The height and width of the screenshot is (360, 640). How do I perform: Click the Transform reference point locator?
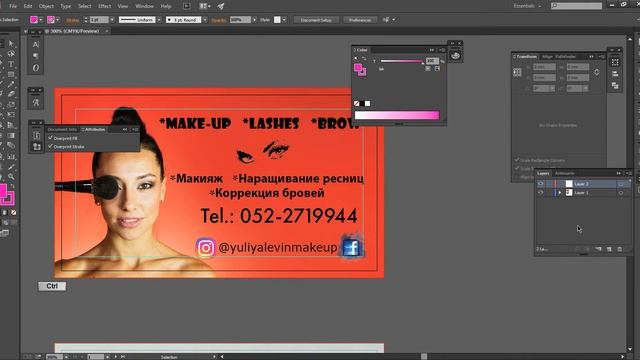tap(517, 72)
